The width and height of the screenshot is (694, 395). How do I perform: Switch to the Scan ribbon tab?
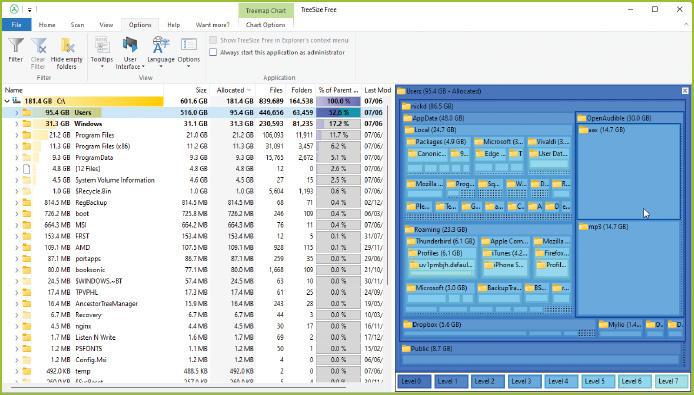(77, 25)
